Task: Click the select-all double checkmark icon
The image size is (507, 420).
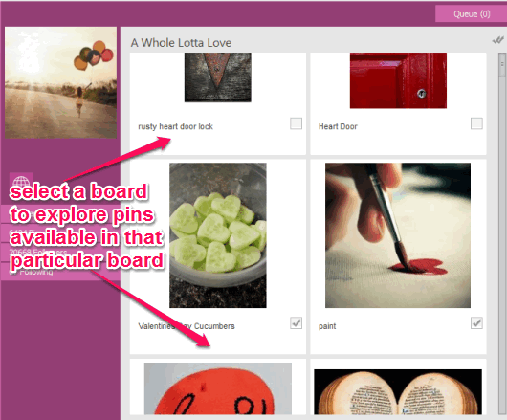Action: (x=497, y=40)
